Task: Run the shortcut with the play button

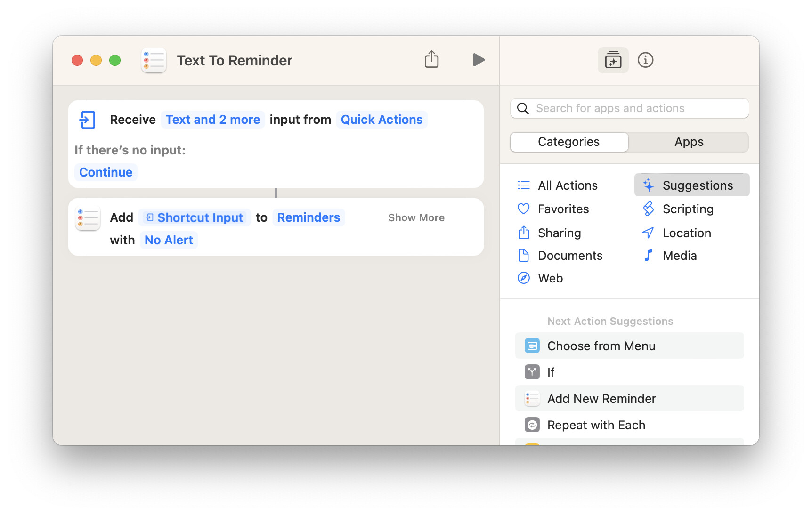Action: point(479,60)
